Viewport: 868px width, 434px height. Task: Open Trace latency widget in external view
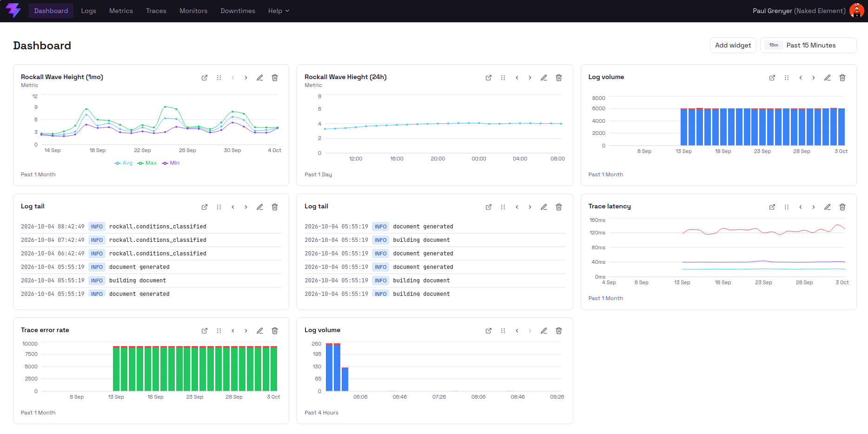coord(772,207)
